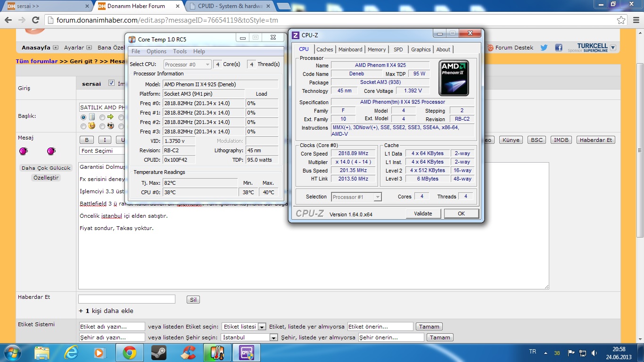The width and height of the screenshot is (644, 362).
Task: Click CPU-Z title bar logo icon
Action: click(x=296, y=35)
